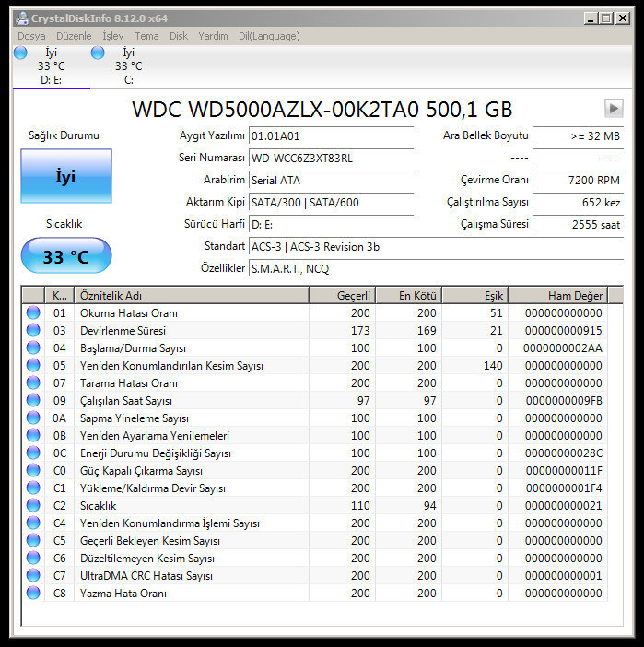Click the WDC WD5000AZLX-00K2TA0 disk title
Viewport: 644px width, 647px height.
point(322,110)
